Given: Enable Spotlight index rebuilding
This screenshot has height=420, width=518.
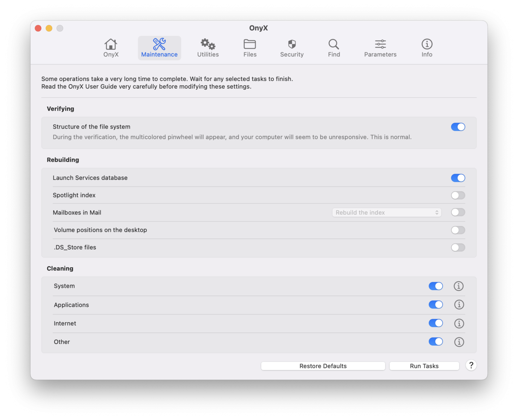Looking at the screenshot, I should pyautogui.click(x=458, y=195).
